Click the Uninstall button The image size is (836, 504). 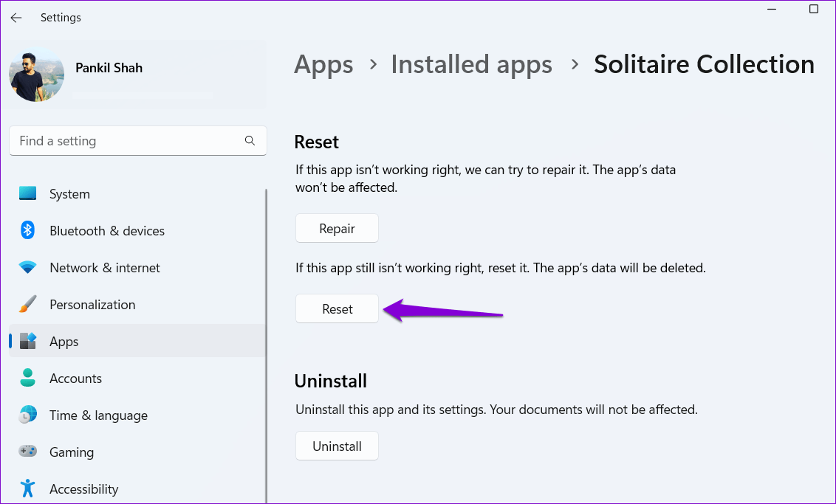(337, 446)
